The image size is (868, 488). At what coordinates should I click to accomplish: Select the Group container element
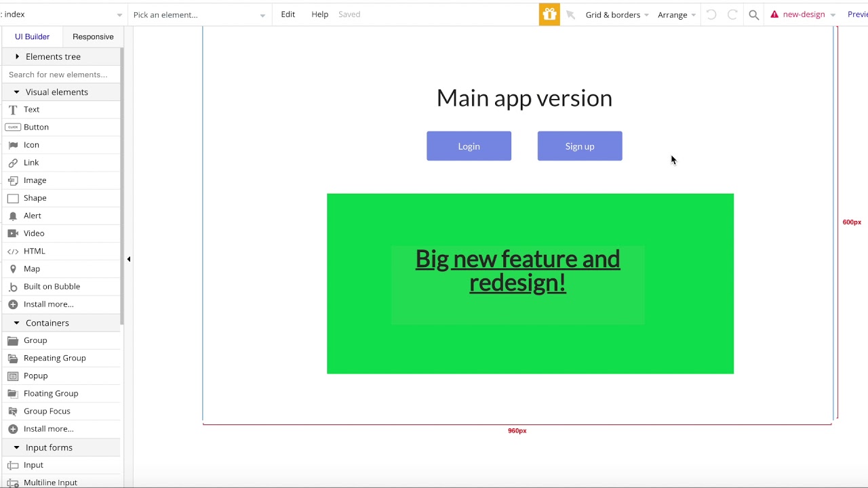(x=61, y=340)
